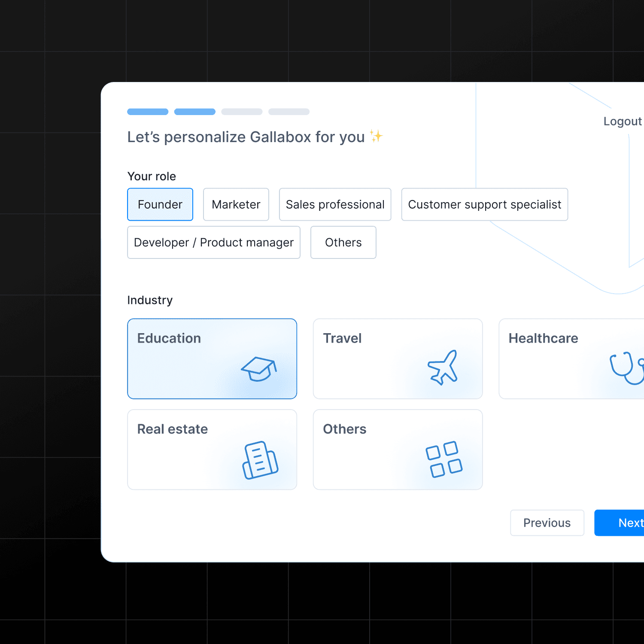Click "Let's personalize Gallabox for you" heading
This screenshot has width=644, height=644.
click(246, 137)
